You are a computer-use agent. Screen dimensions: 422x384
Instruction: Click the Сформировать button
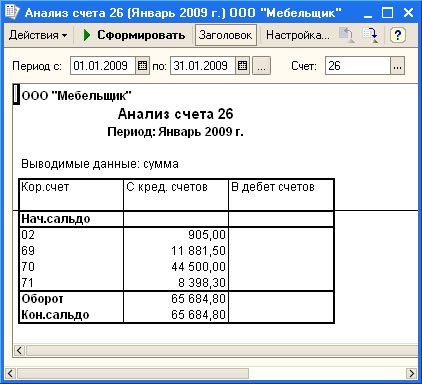pyautogui.click(x=134, y=35)
